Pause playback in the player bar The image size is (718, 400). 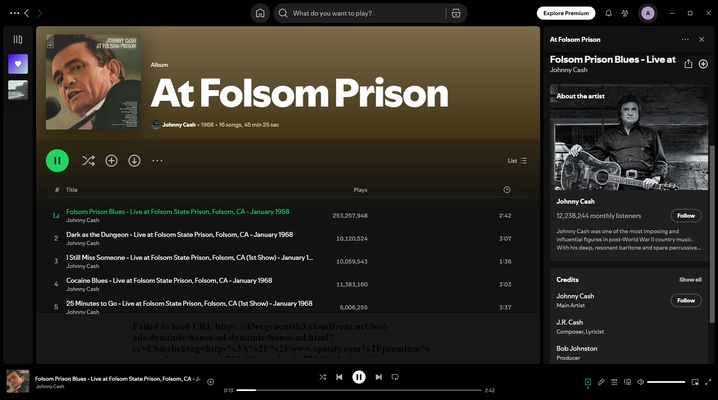click(359, 377)
